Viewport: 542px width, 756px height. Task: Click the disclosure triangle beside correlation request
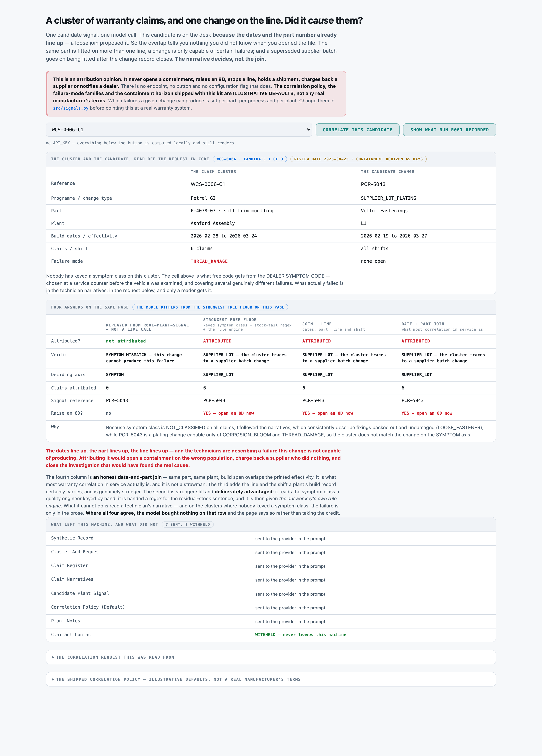[x=53, y=657]
